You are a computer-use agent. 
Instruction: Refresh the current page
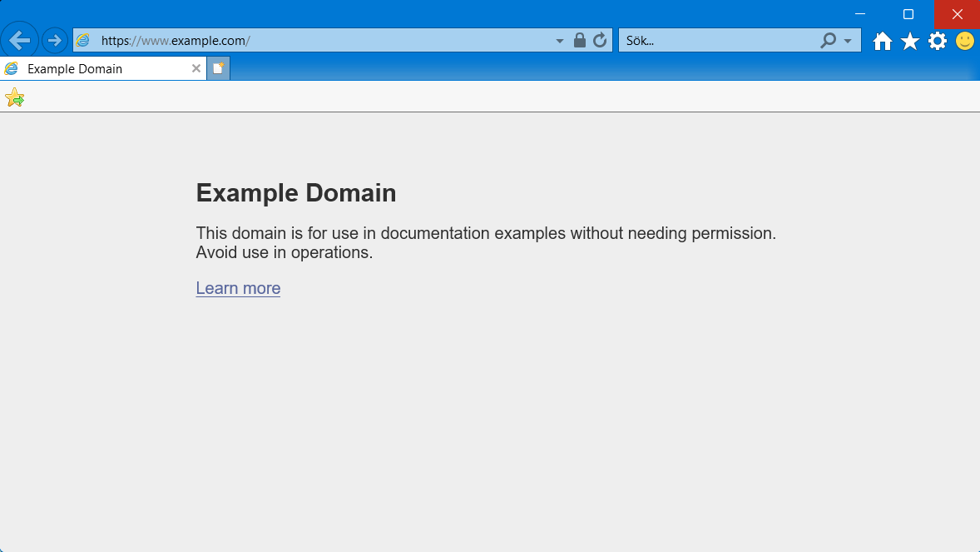coord(600,40)
